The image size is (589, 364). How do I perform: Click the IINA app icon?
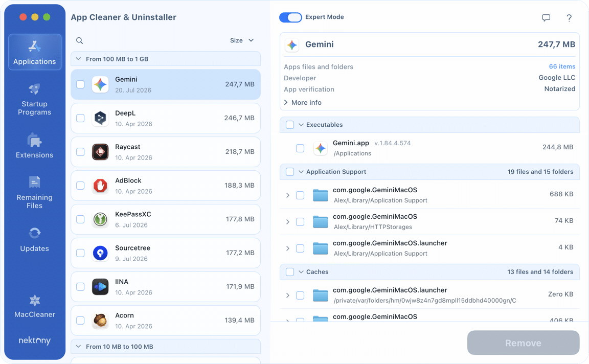100,287
